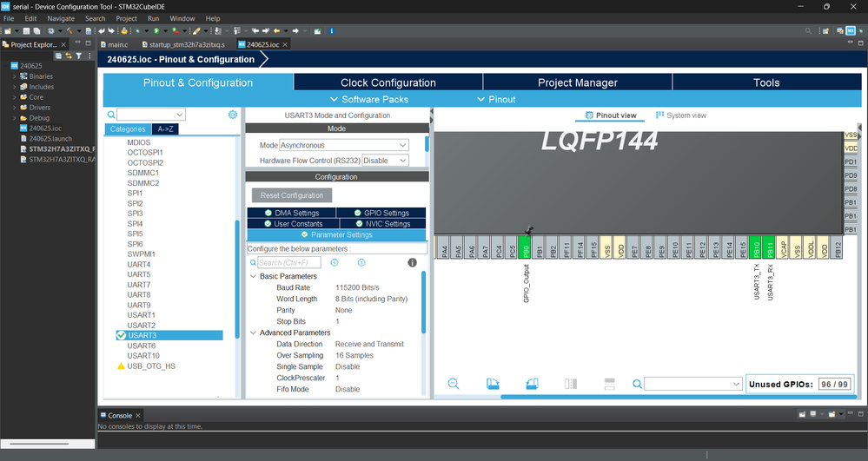Viewport: 868px width, 461px height.
Task: Click the zoom out magnifier in pinout view
Action: 454,384
